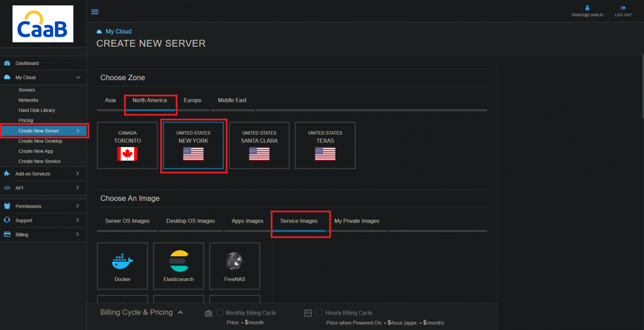Select the Elasticsearch service image

tap(178, 266)
